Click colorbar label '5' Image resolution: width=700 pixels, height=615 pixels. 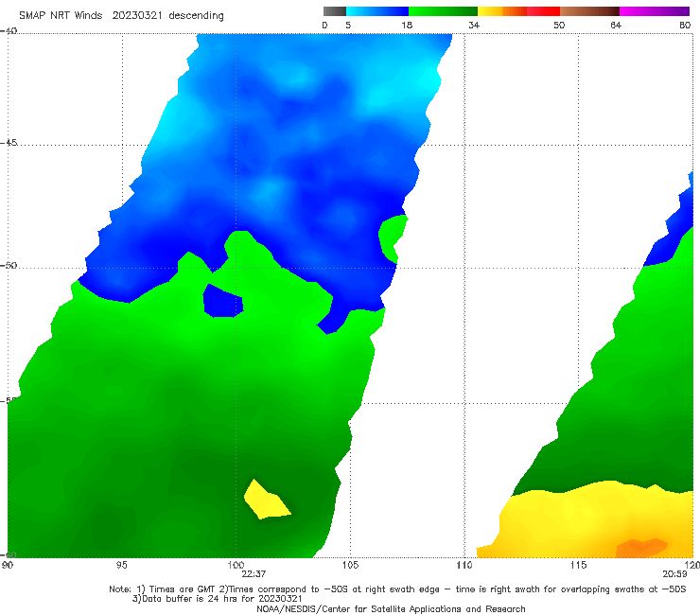click(x=348, y=25)
